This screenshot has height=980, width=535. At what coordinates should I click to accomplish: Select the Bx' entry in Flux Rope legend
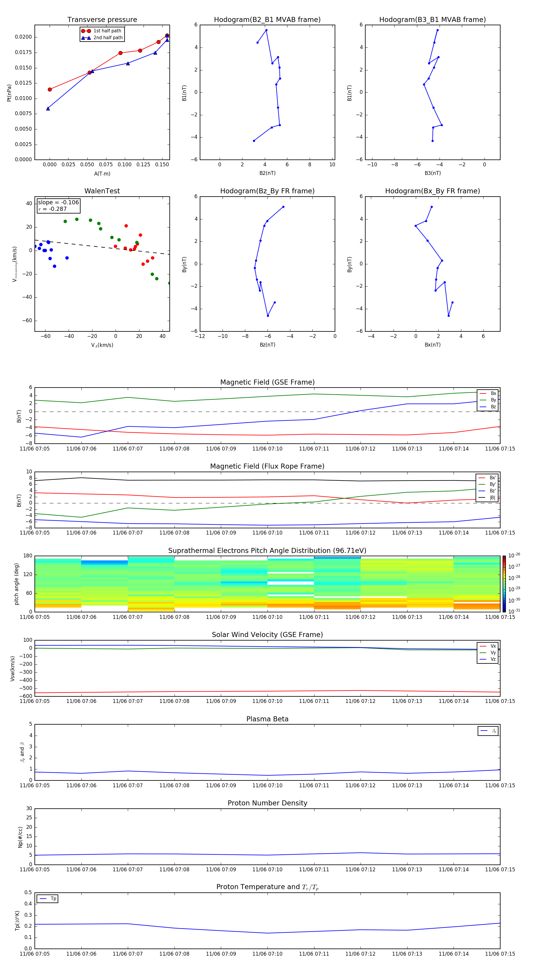point(487,478)
